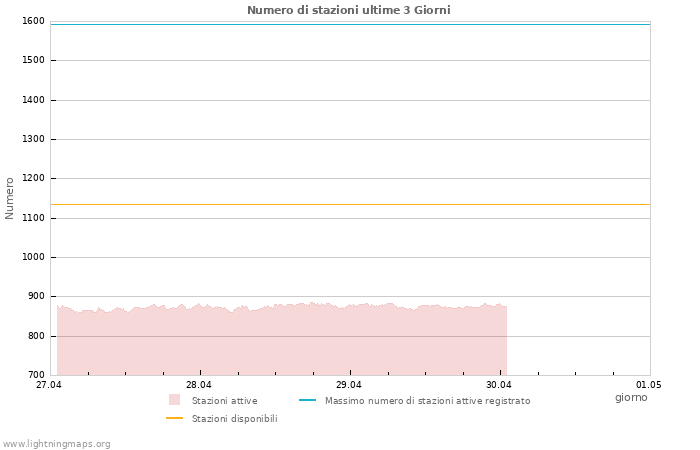This screenshot has width=700, height=450.
Task: Click the orange Stazioni disponibili legend marker
Action: 174,418
